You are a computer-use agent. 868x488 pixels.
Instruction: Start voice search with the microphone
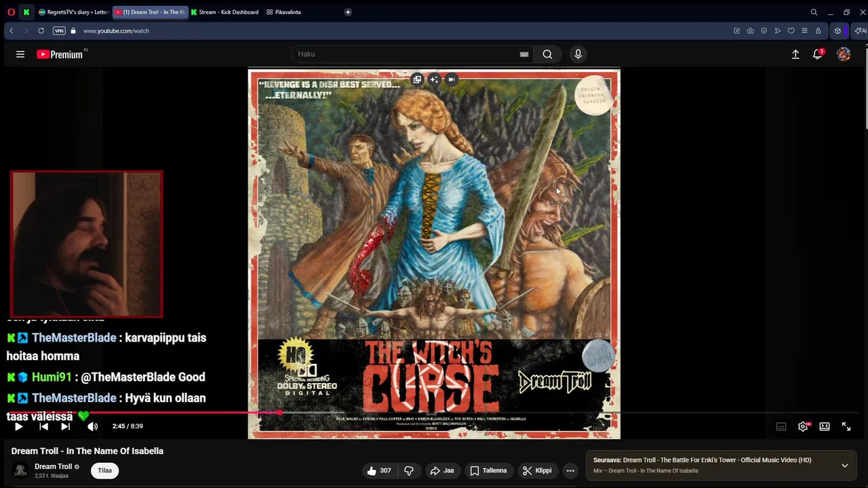pos(578,54)
